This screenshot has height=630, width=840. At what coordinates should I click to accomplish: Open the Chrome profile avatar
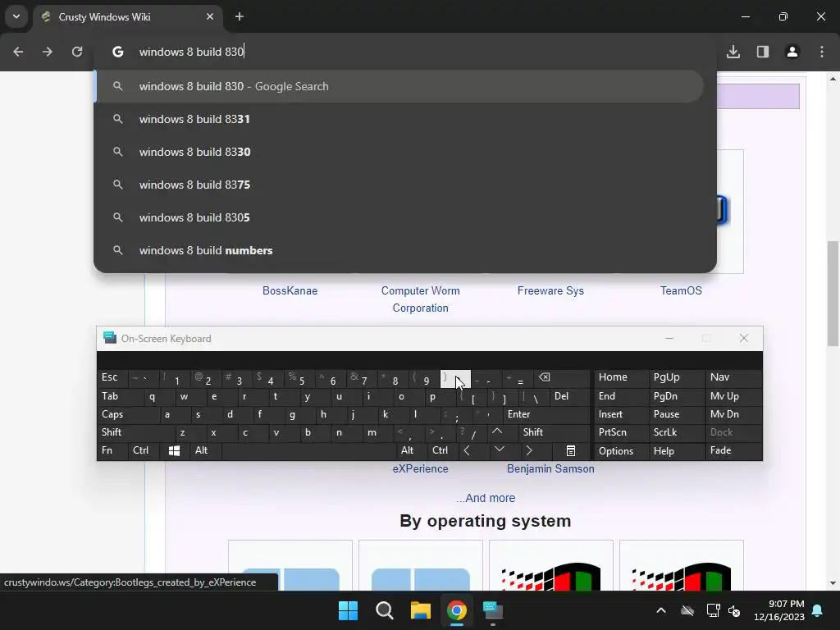792,52
